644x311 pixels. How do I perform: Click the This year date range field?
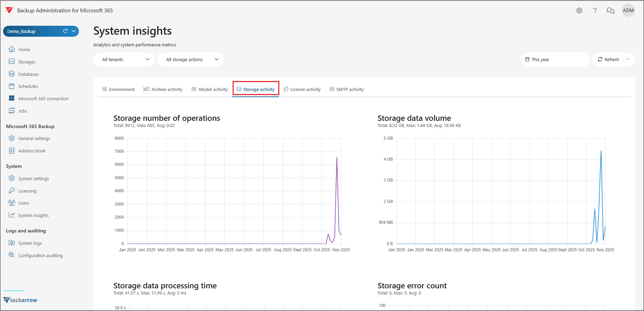click(x=555, y=59)
